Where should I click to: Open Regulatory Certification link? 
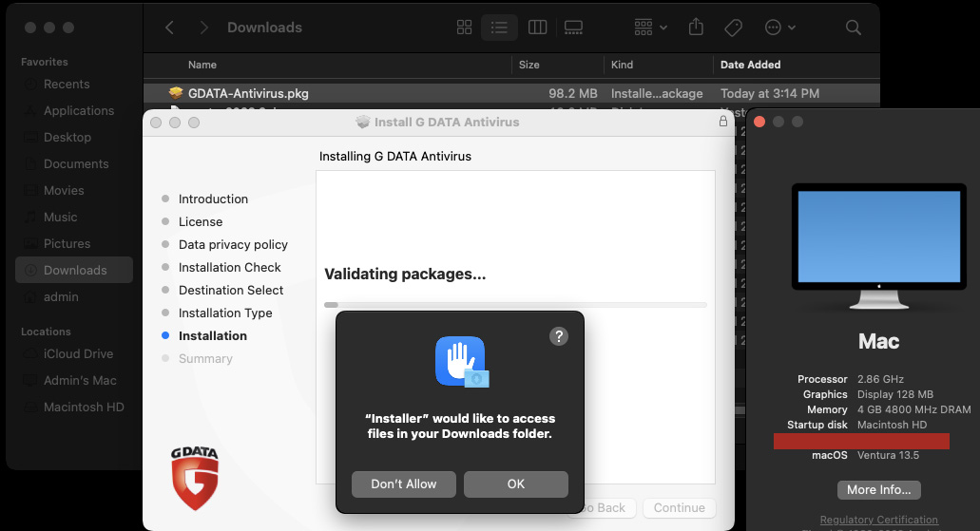[878, 520]
